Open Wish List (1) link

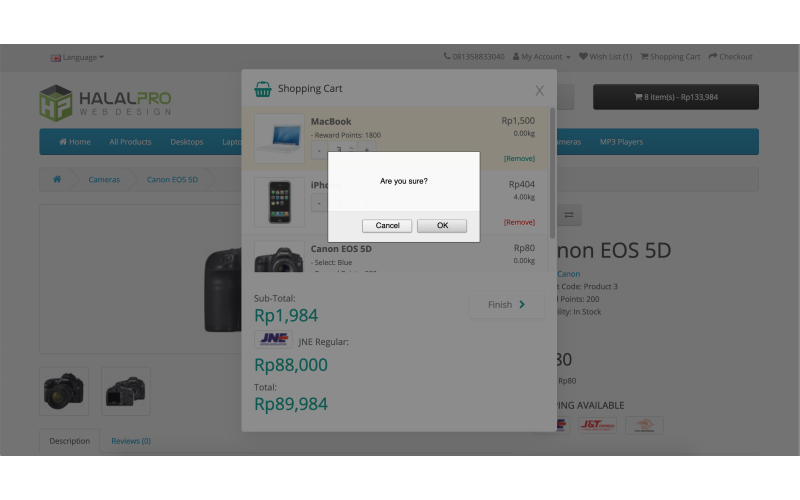(x=605, y=57)
